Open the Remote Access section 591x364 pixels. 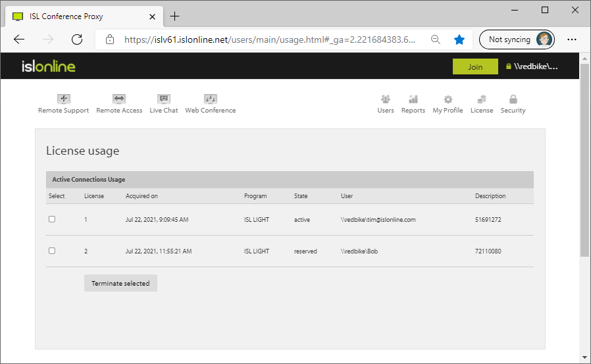click(119, 99)
